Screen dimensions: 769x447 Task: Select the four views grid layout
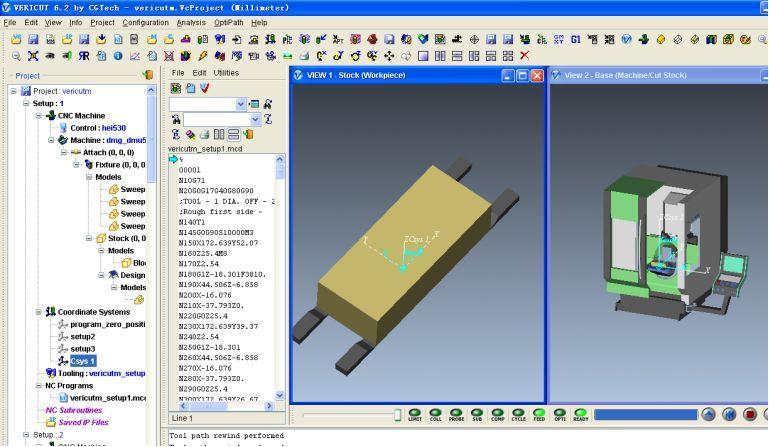[x=508, y=56]
